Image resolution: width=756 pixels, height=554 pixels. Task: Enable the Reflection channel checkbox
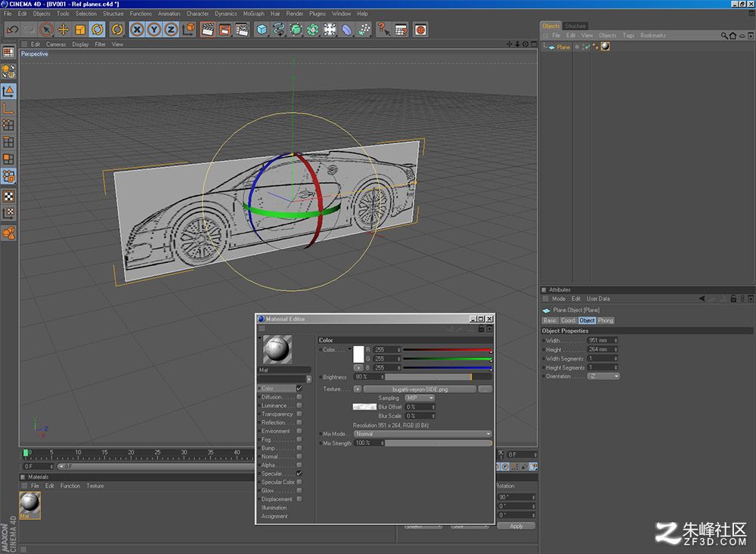pyautogui.click(x=299, y=422)
